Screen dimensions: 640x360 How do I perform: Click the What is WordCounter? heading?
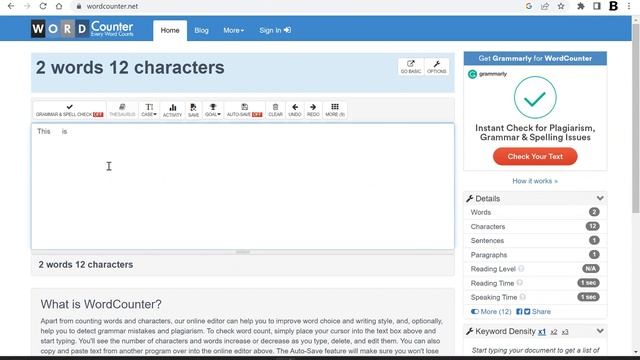(x=101, y=304)
